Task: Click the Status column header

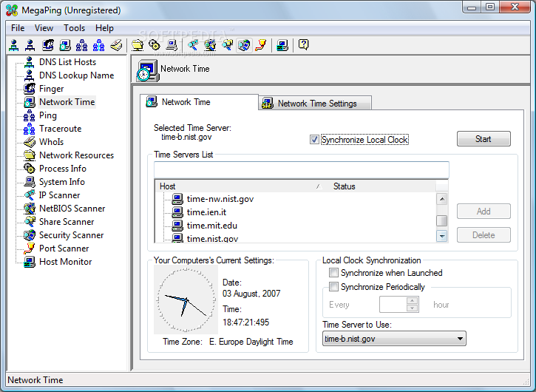Action: coord(381,186)
